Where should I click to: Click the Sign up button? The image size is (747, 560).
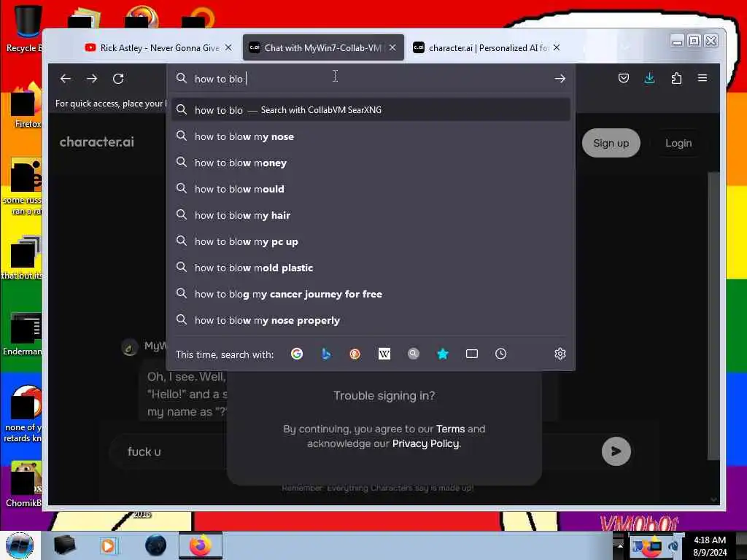611,143
